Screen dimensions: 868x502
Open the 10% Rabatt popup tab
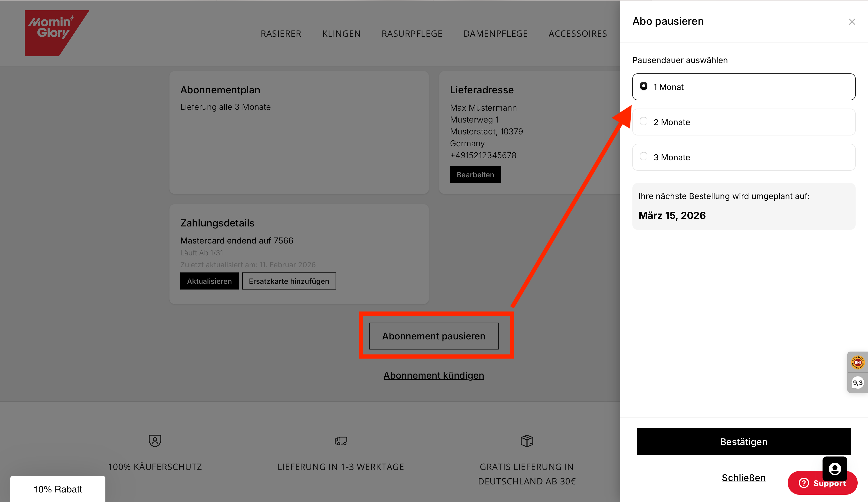[58, 489]
